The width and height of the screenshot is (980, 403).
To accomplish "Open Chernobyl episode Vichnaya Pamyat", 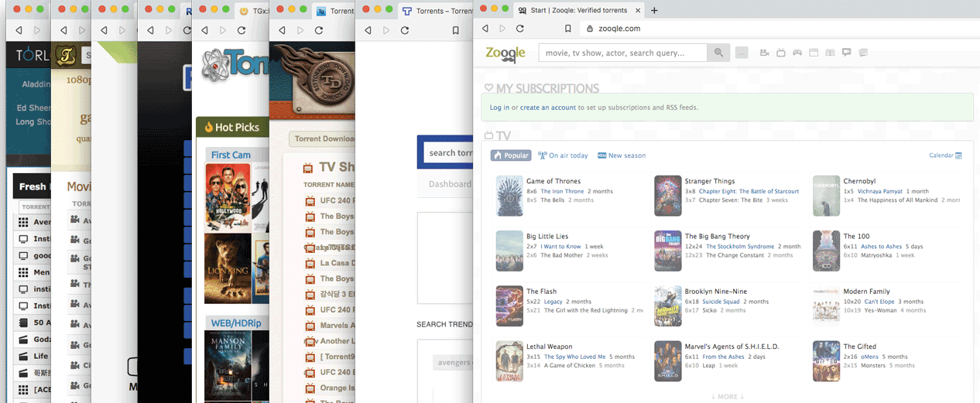I will click(x=880, y=191).
